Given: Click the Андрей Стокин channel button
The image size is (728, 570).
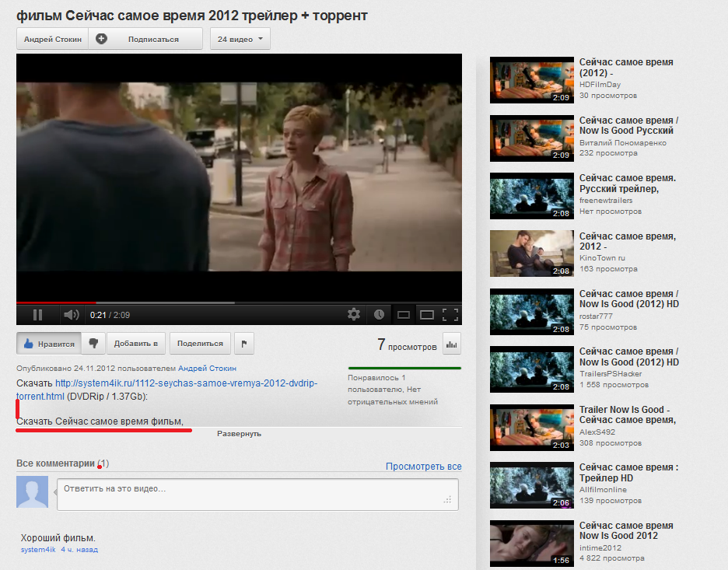Looking at the screenshot, I should click(x=52, y=39).
